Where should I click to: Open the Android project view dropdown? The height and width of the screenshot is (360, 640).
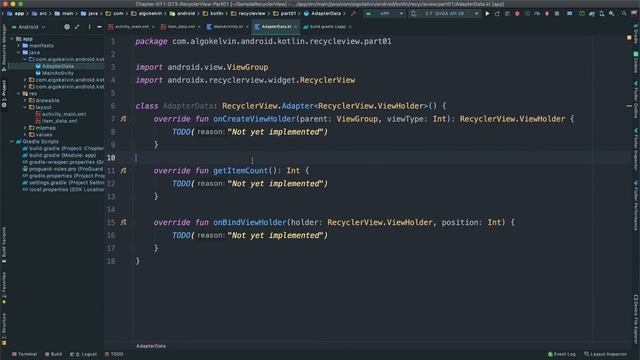pyautogui.click(x=29, y=27)
